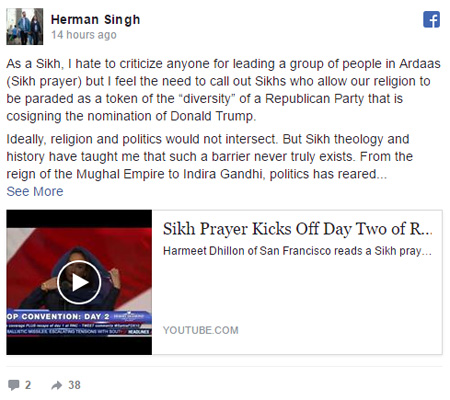Open Herman Singh's profile picture
This screenshot has width=450, height=400.
tap(25, 26)
